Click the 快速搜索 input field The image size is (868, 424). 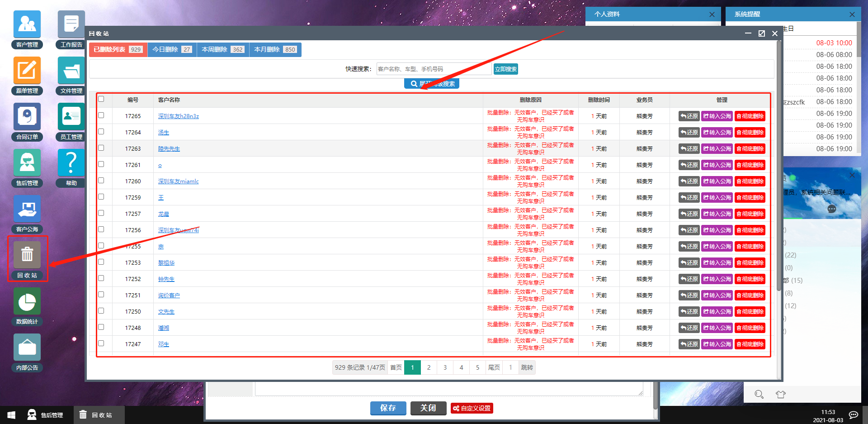point(434,69)
